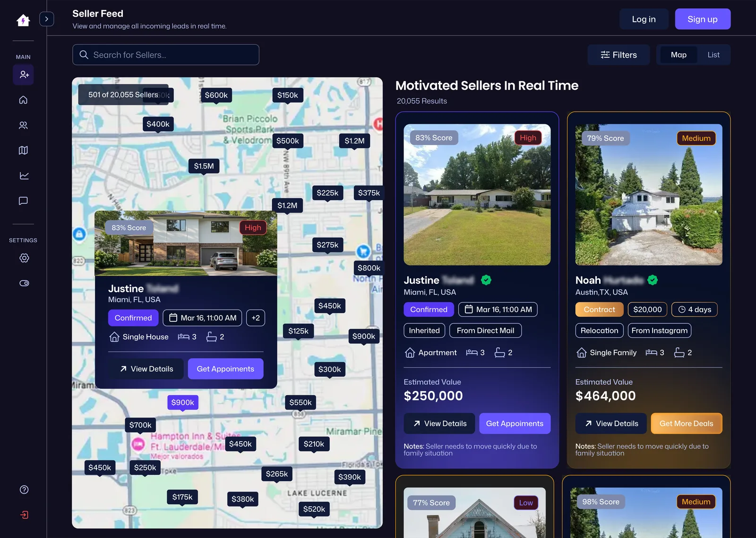Image resolution: width=756 pixels, height=538 pixels.
Task: Click the Sign up button
Action: coord(703,19)
